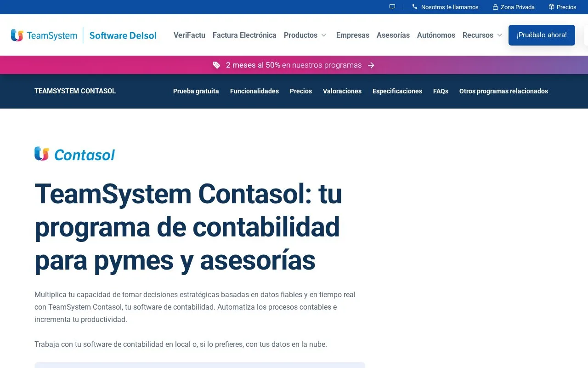
Task: Open the Autónomos navigation item
Action: (436, 35)
